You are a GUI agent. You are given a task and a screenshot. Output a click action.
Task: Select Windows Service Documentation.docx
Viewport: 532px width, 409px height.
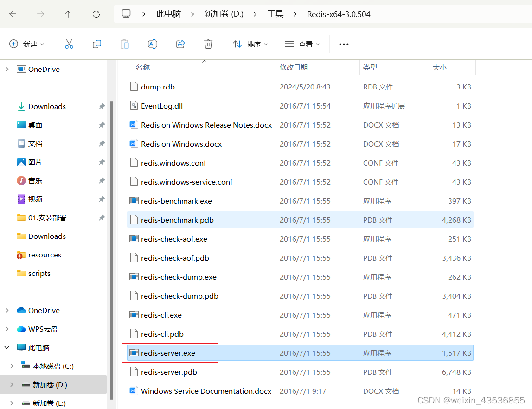point(300,391)
